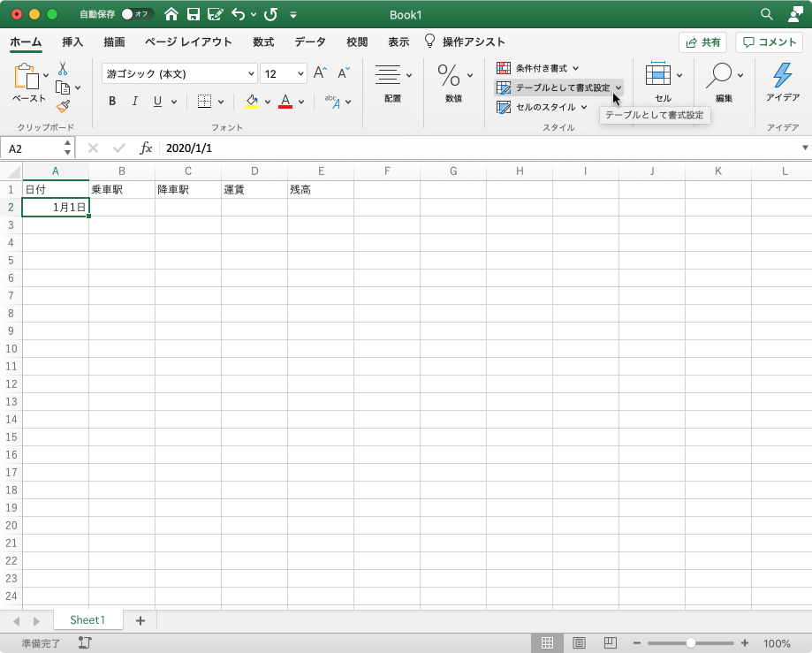Redo the last action

pos(271,14)
